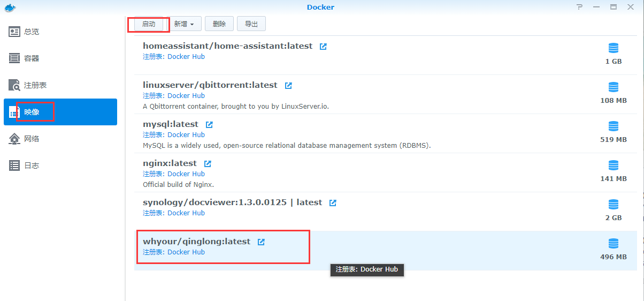Image resolution: width=644 pixels, height=301 pixels.
Task: Select the homeassistant/home-assistant:latest image name
Action: (227, 46)
